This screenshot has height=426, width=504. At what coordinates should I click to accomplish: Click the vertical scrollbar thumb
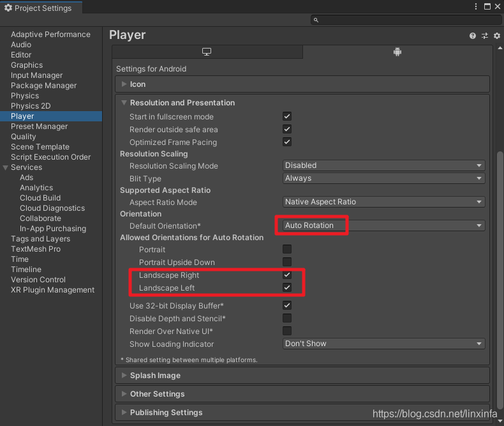(500, 280)
